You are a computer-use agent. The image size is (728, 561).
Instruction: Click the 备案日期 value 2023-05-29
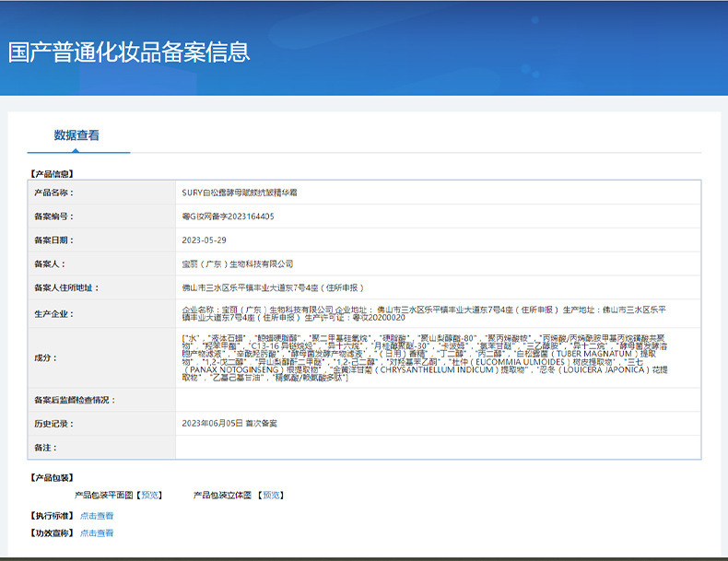pos(205,240)
